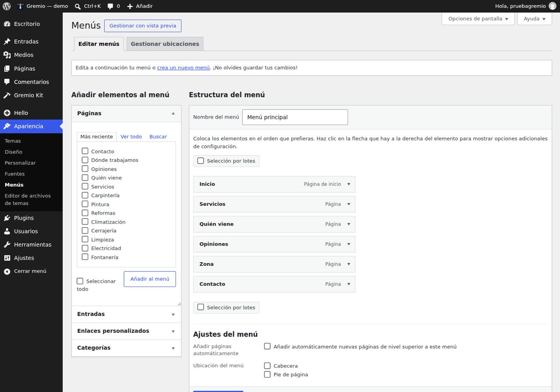
Task: Check the Climatización page checkbox
Action: pos(85,222)
